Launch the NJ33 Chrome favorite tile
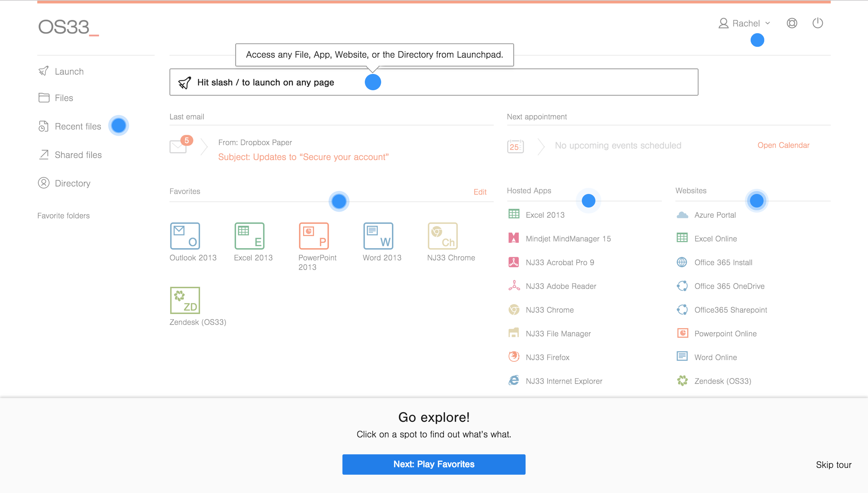 (443, 236)
